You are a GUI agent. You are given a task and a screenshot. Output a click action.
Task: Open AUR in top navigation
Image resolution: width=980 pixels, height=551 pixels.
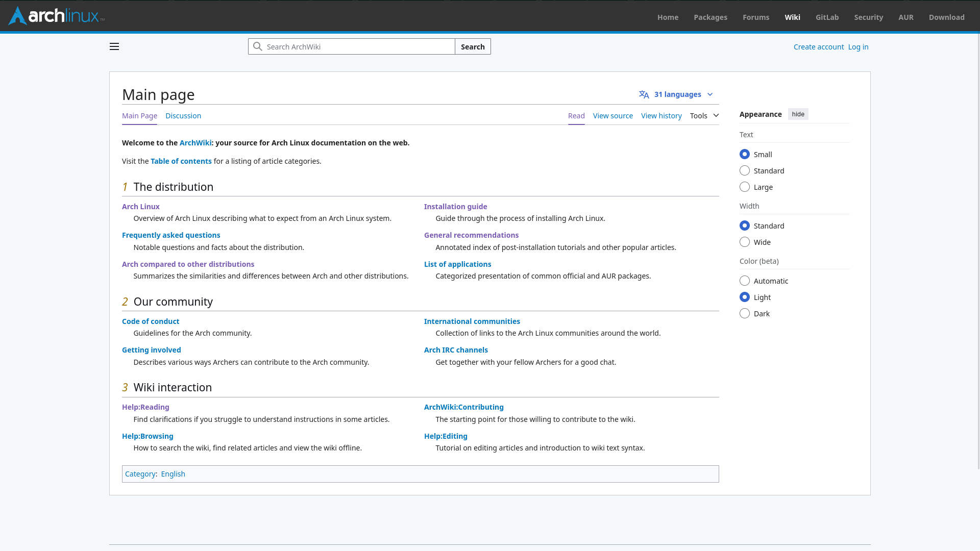[x=906, y=17]
